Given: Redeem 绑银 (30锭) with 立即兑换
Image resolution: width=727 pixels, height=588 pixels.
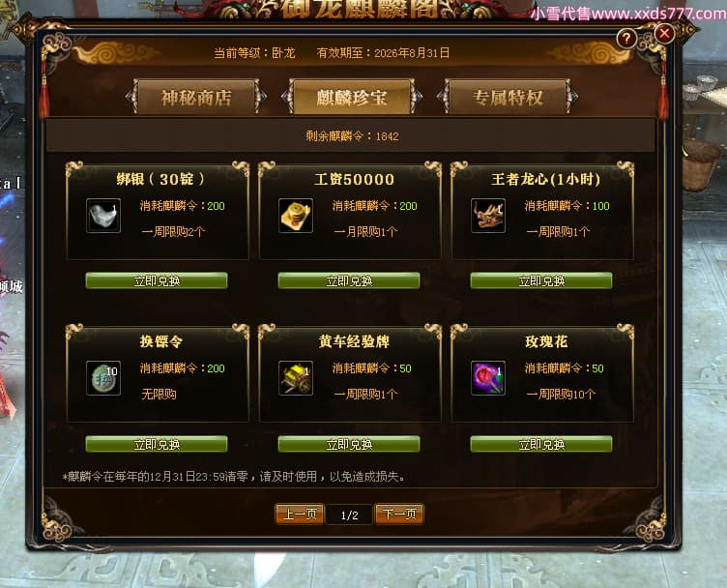Looking at the screenshot, I should coord(157,280).
